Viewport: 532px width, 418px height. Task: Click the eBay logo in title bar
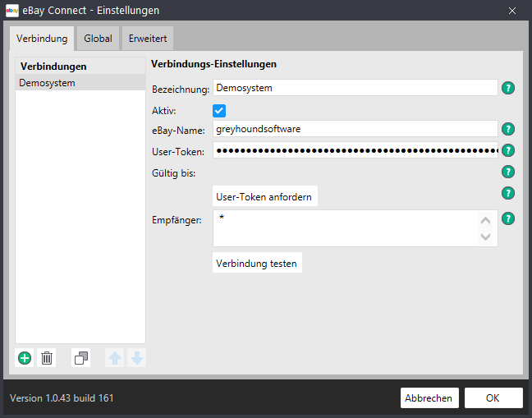click(12, 11)
